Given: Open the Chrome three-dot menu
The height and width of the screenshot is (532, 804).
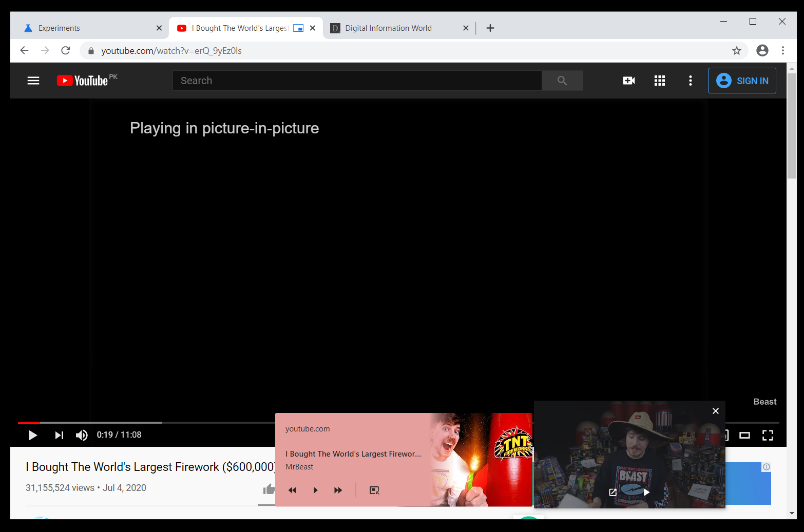Looking at the screenshot, I should (783, 50).
